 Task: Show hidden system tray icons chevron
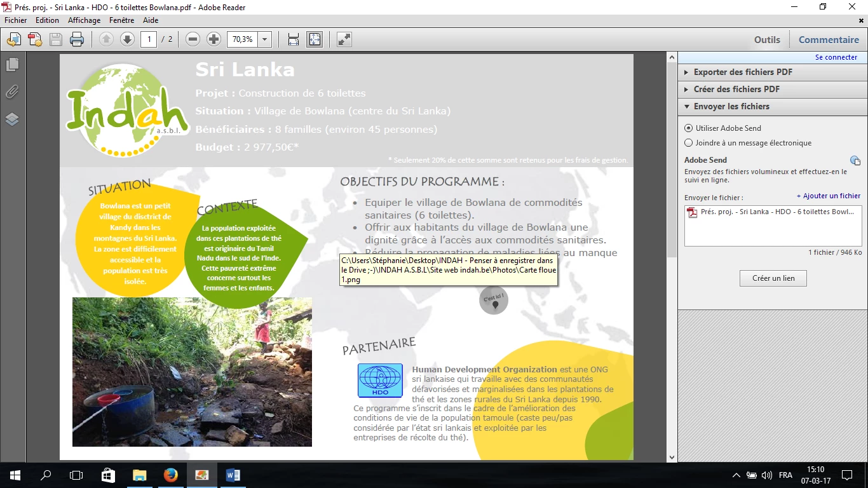point(736,475)
